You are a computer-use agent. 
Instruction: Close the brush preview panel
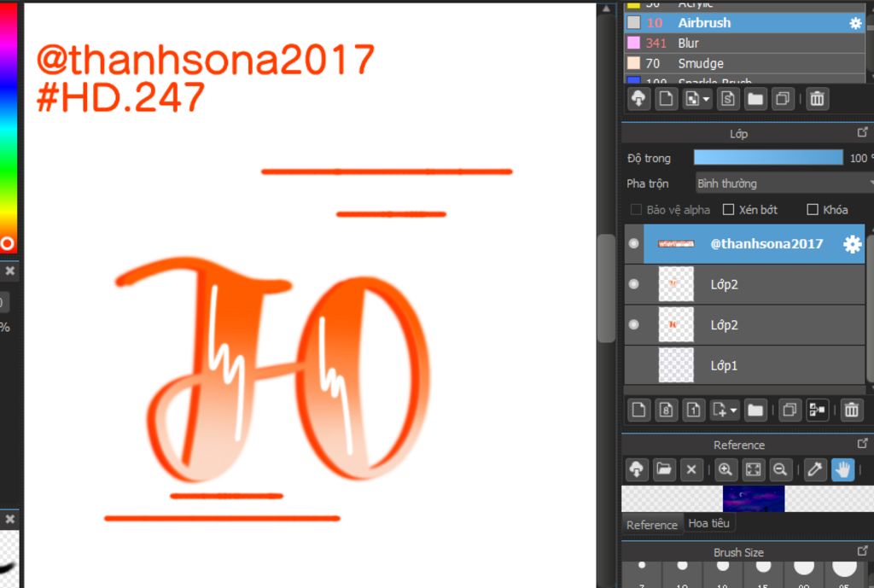pyautogui.click(x=9, y=520)
